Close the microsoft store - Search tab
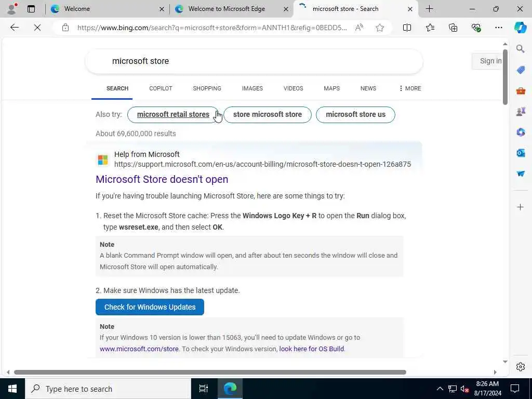Image resolution: width=532 pixels, height=399 pixels. click(410, 9)
